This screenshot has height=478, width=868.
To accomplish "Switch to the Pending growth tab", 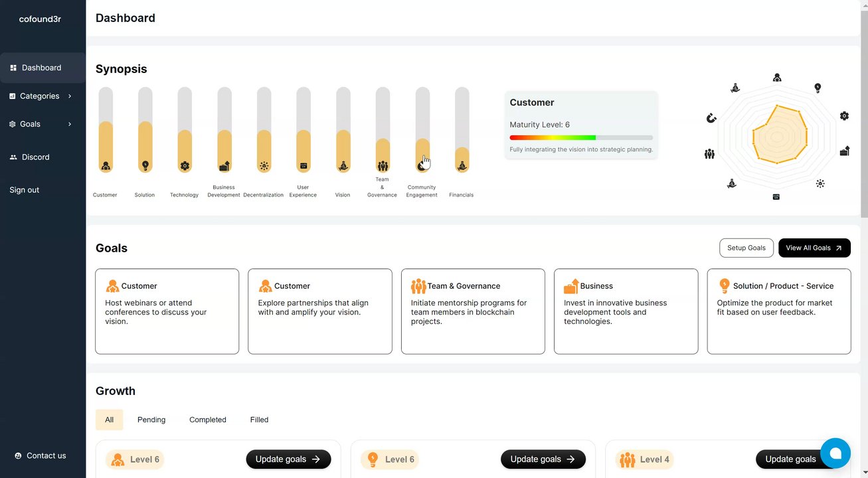I will pyautogui.click(x=151, y=420).
